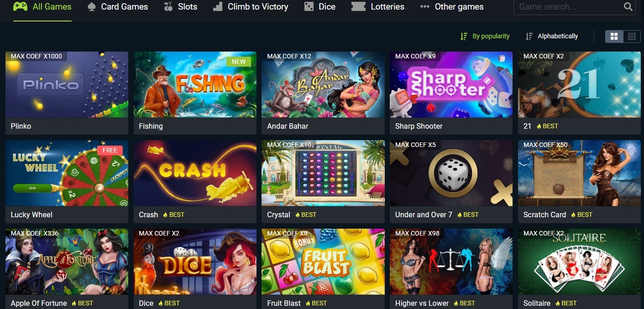Open the Plinko game thumbnail
644x309 pixels.
[67, 84]
